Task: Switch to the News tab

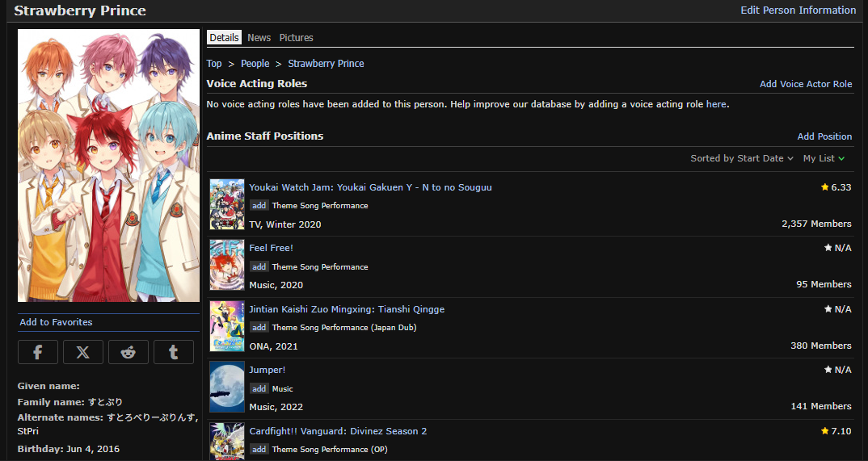Action: (x=259, y=38)
